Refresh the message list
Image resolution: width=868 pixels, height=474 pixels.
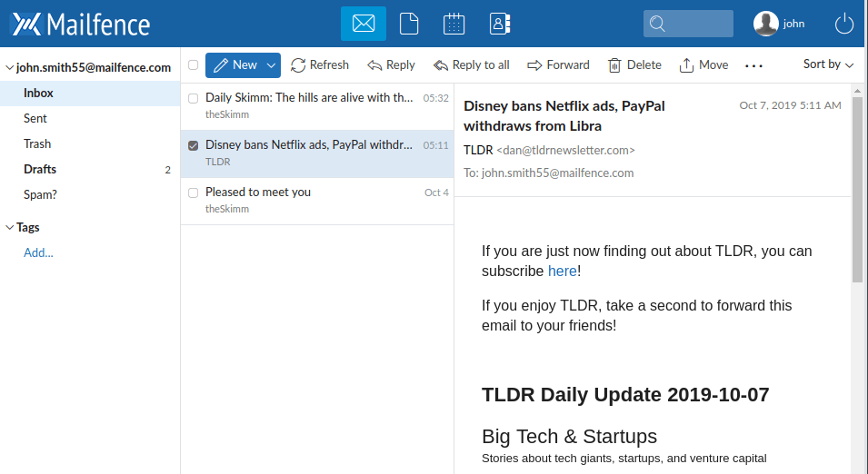320,65
